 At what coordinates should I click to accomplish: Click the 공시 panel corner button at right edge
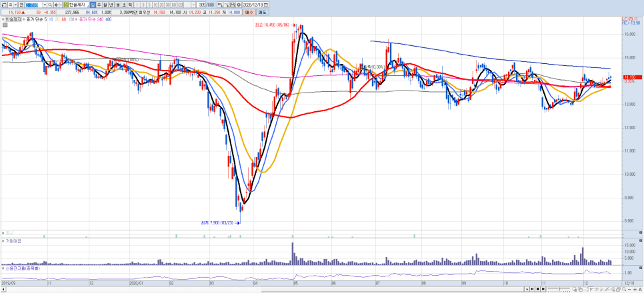641,232
